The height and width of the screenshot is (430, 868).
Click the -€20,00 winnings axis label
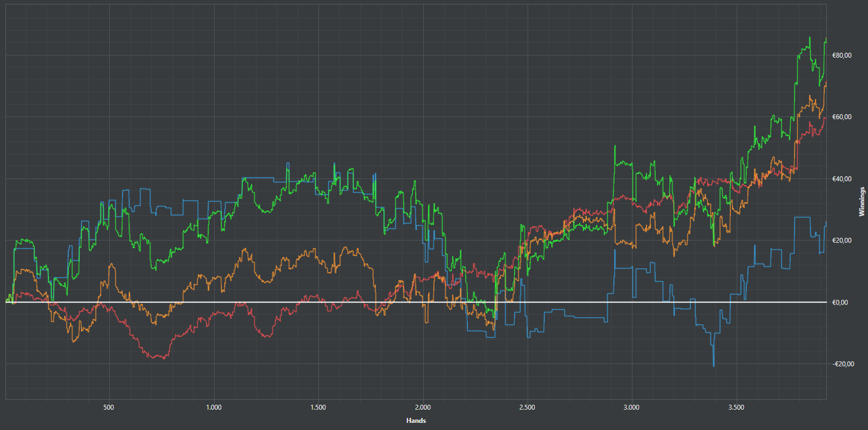pyautogui.click(x=843, y=364)
